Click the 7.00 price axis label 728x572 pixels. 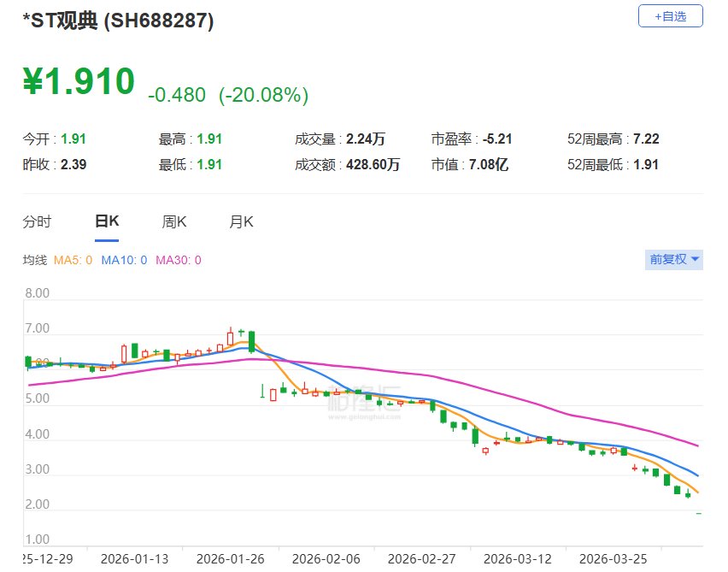[x=37, y=328]
